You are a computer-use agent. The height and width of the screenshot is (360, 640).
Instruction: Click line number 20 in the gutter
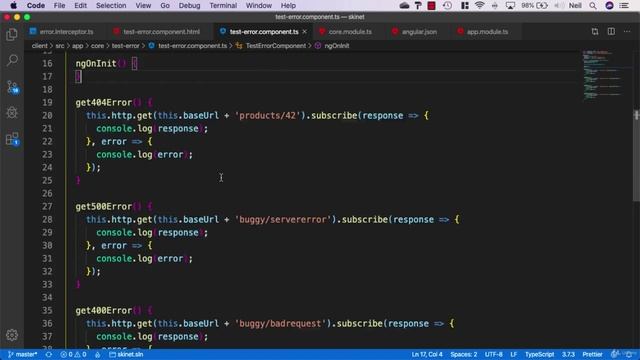tap(47, 116)
